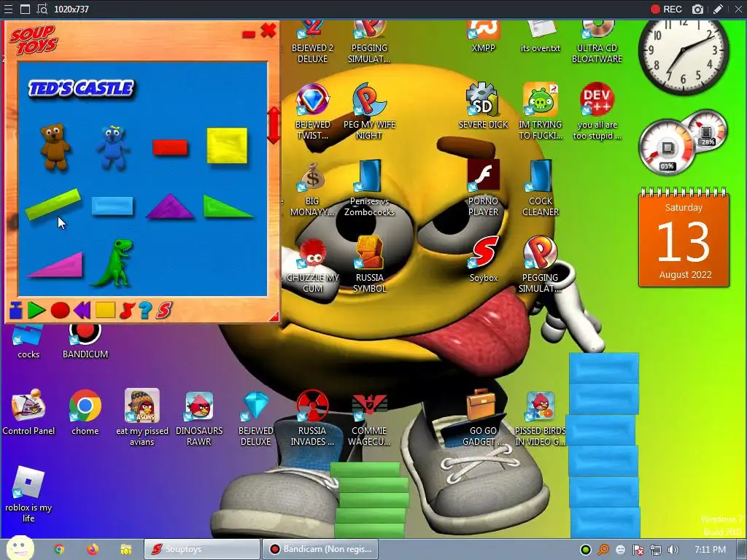Open the RUSSIA INVADES desktop shortcut

312,418
